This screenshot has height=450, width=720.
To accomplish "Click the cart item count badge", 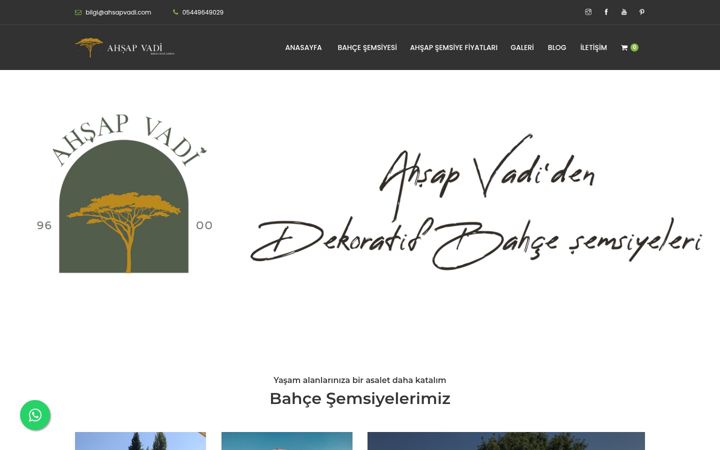I will coord(634,47).
